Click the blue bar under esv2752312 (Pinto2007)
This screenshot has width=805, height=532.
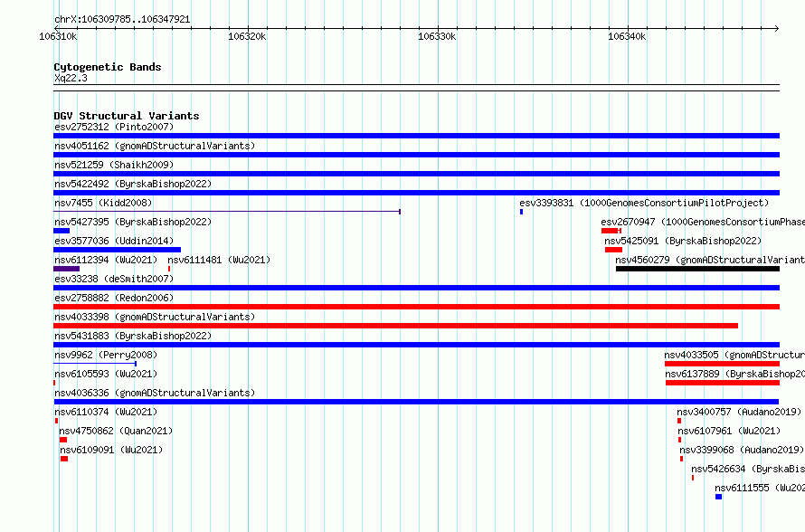click(x=416, y=136)
